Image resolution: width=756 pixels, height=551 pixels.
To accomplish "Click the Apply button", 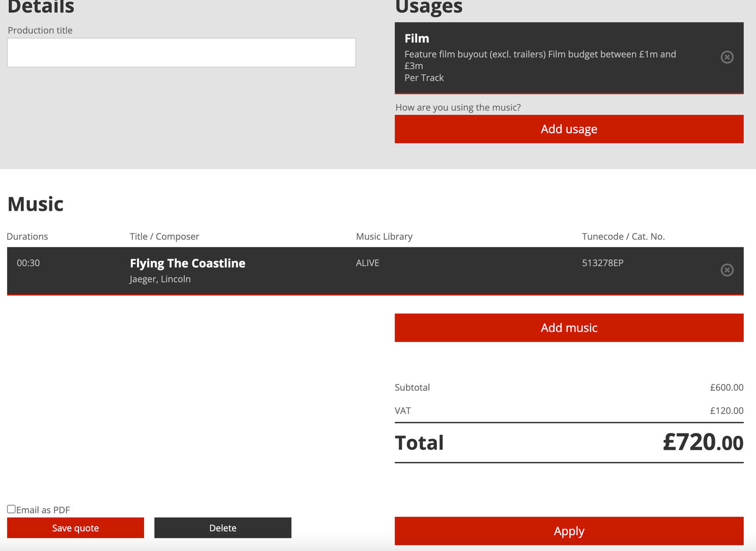I will click(569, 531).
